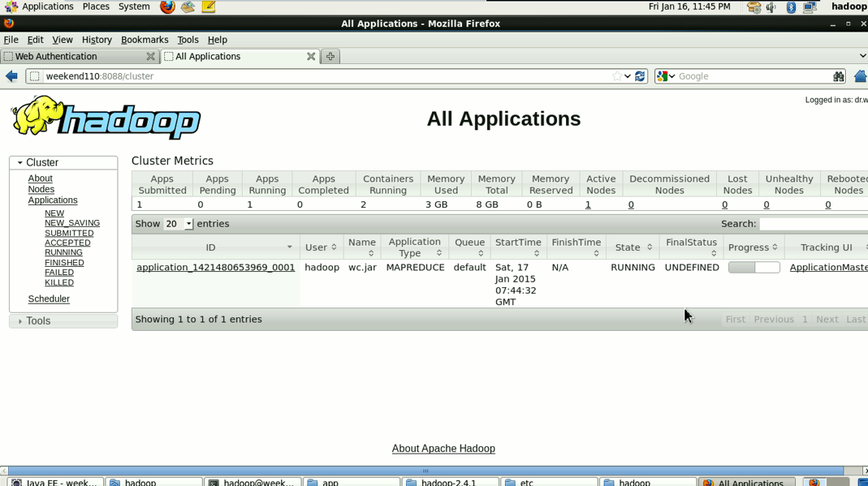
Task: Open the list all tabs dropdown arrow
Action: [x=862, y=56]
